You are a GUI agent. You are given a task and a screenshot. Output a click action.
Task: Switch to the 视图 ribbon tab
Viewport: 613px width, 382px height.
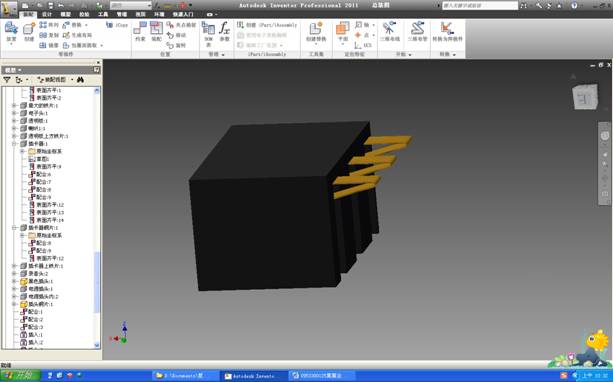[141, 14]
